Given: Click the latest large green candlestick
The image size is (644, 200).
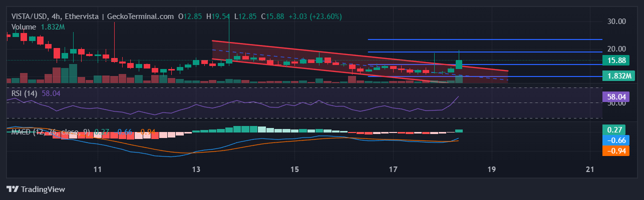Looking at the screenshot, I should [x=459, y=64].
